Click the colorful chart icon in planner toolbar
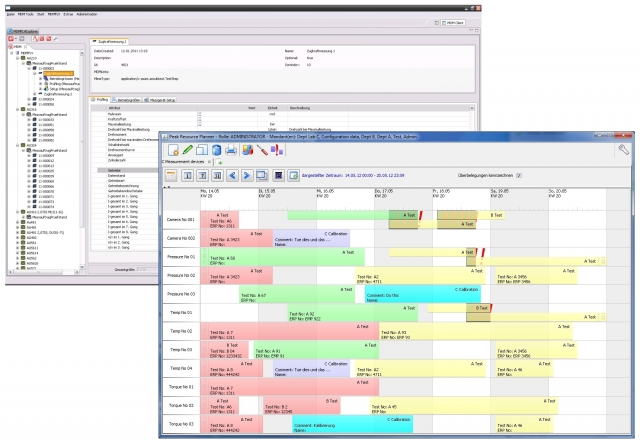 coord(247,150)
